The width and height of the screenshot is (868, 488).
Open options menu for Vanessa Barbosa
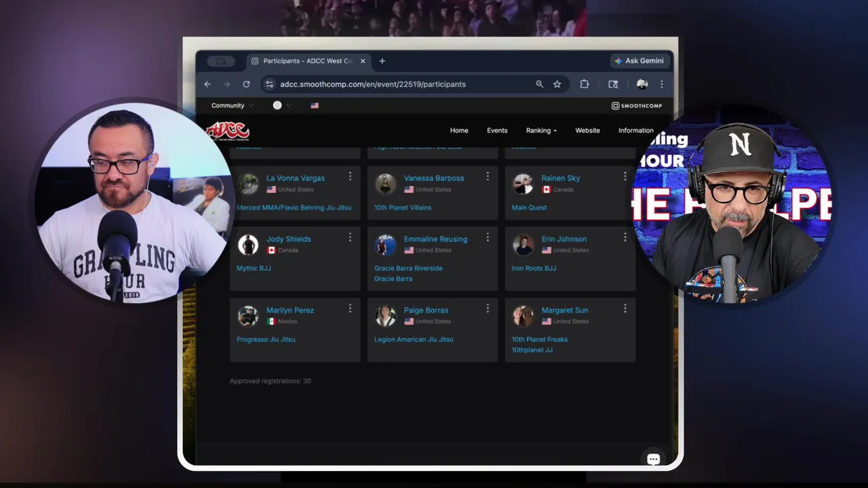tap(488, 176)
